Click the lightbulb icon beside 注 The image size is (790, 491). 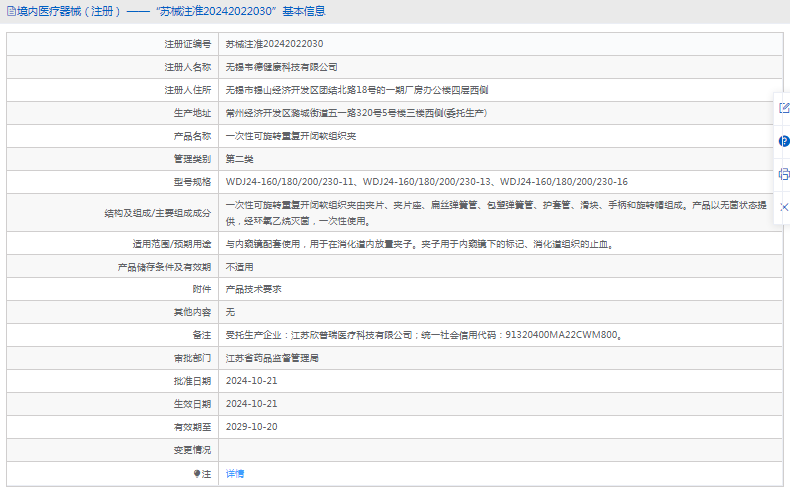click(197, 474)
